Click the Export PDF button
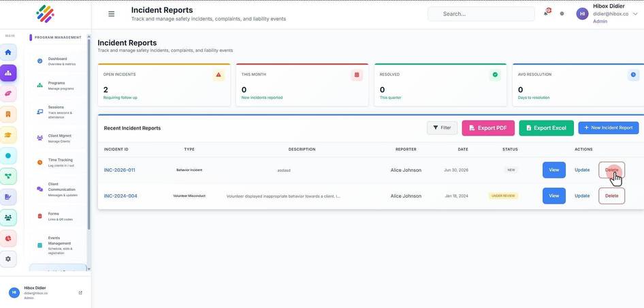644x308 pixels. [x=488, y=128]
